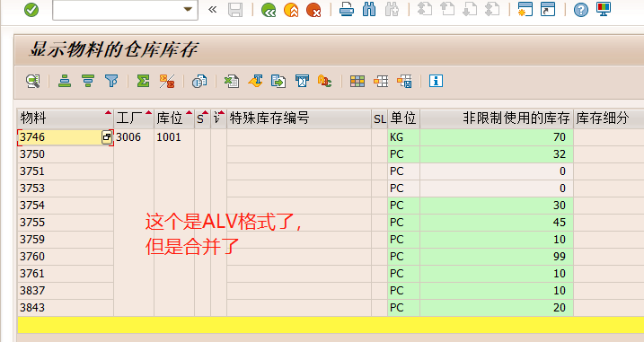Select the 库位 column header

click(174, 118)
